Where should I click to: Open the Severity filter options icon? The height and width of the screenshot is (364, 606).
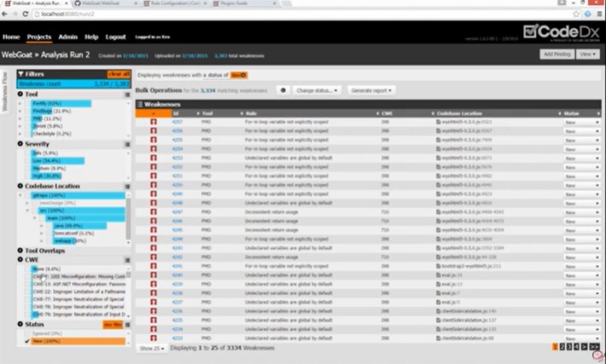pyautogui.click(x=127, y=145)
